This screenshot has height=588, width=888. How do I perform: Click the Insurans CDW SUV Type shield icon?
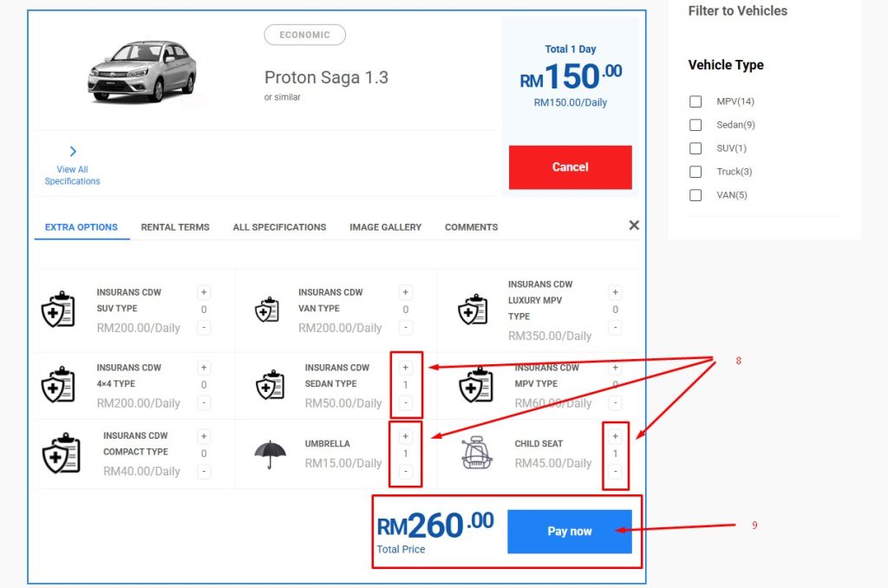click(58, 310)
